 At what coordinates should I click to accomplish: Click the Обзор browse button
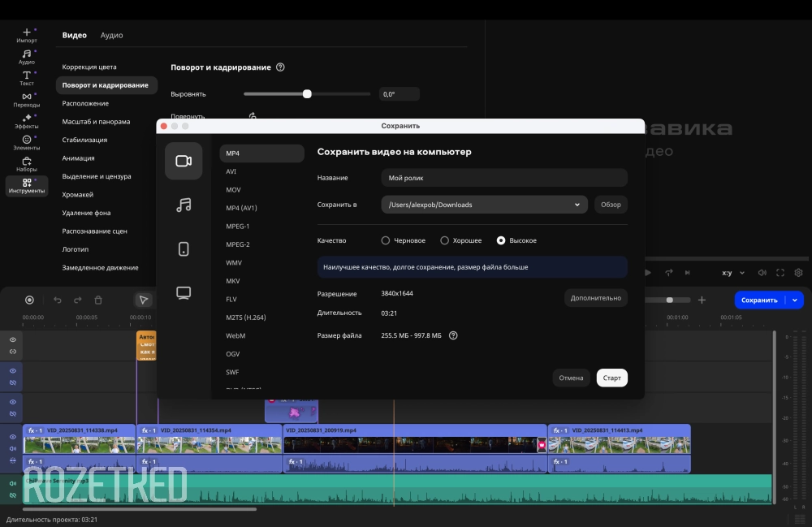point(611,205)
